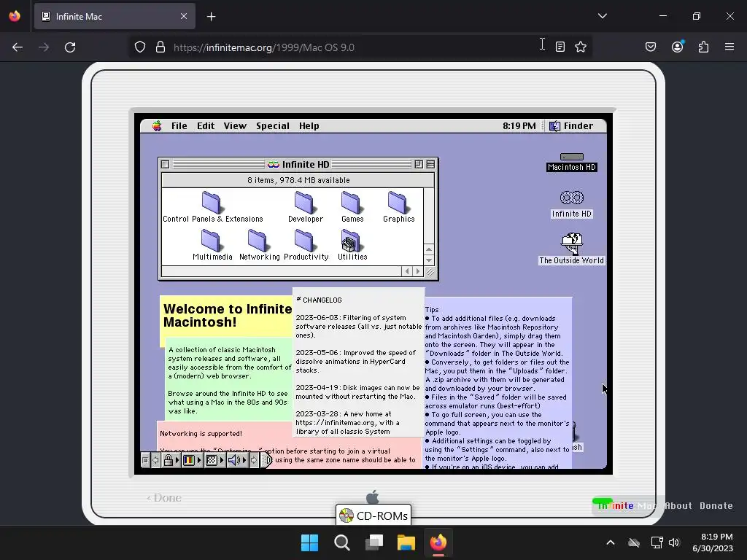Select the Networking folder icon
747x560 pixels.
258,241
